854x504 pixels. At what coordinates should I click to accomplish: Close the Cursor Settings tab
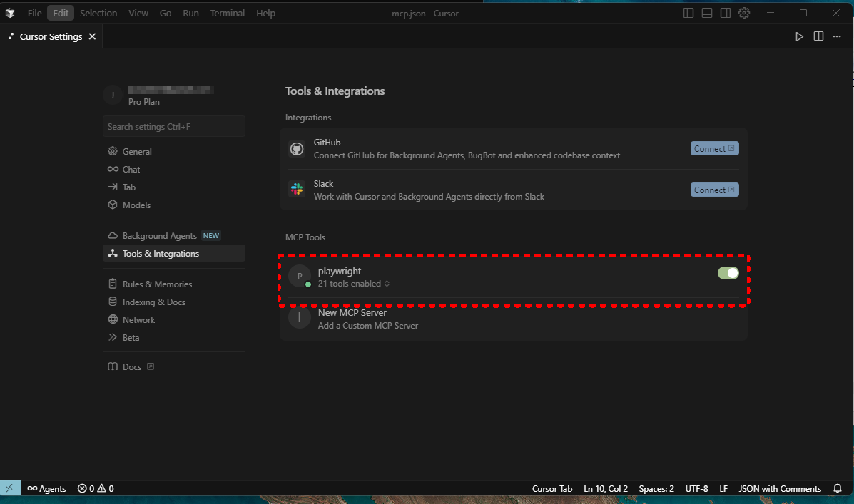(93, 36)
